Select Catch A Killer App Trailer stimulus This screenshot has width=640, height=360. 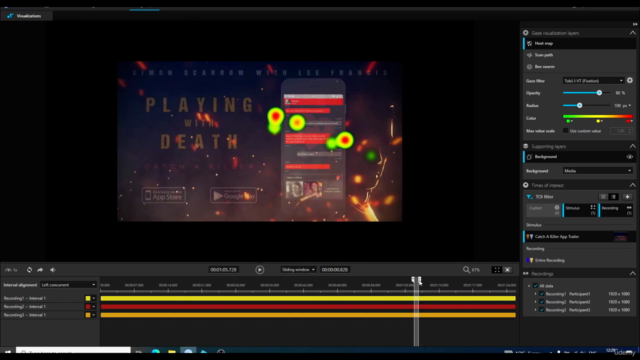coord(580,237)
